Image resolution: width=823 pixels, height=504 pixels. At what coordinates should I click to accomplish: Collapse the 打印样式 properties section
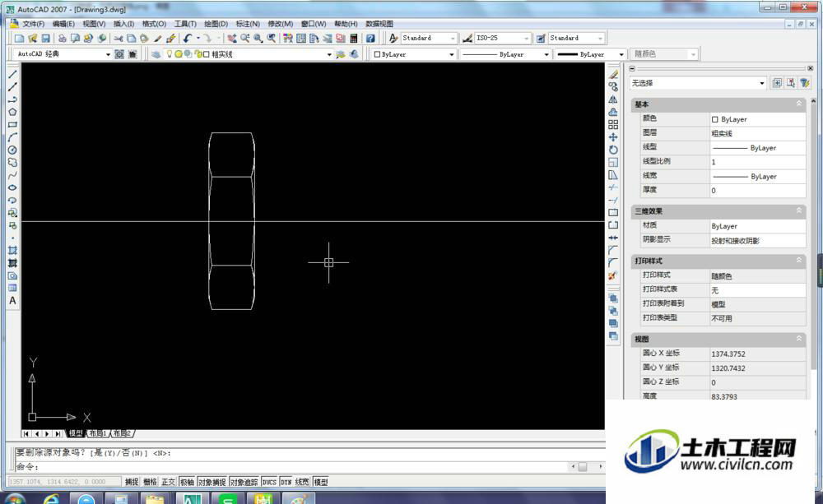pyautogui.click(x=799, y=260)
